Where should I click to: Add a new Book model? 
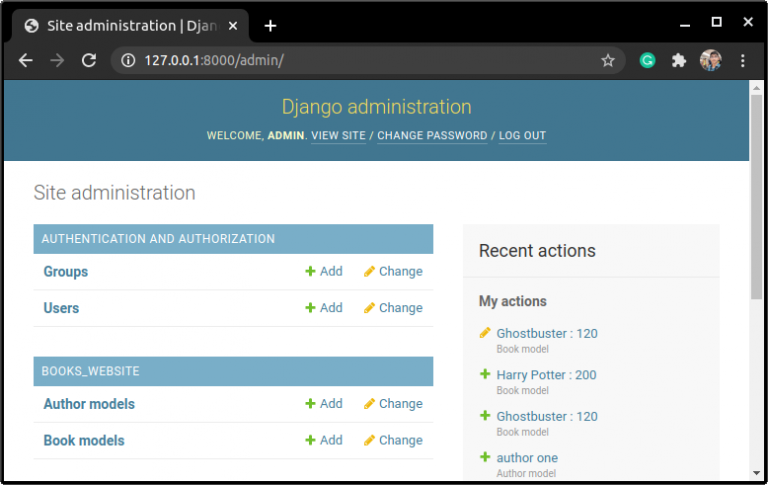[324, 440]
